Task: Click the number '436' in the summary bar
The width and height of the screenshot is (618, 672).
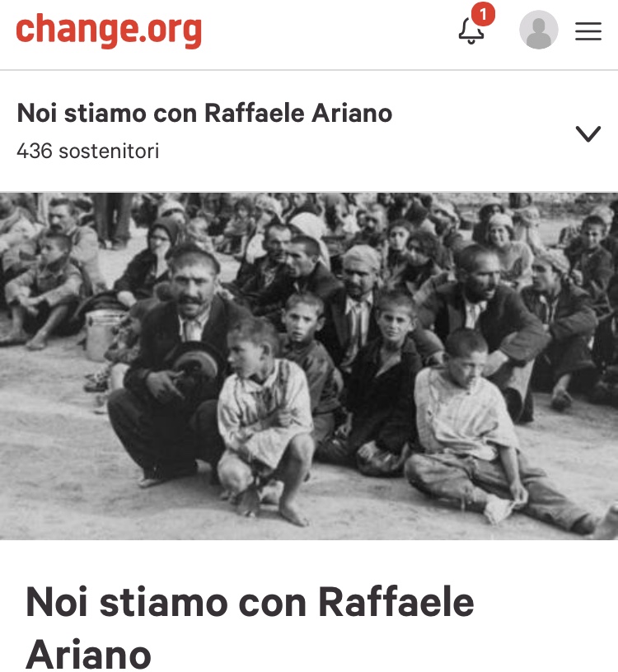Action: tap(35, 151)
